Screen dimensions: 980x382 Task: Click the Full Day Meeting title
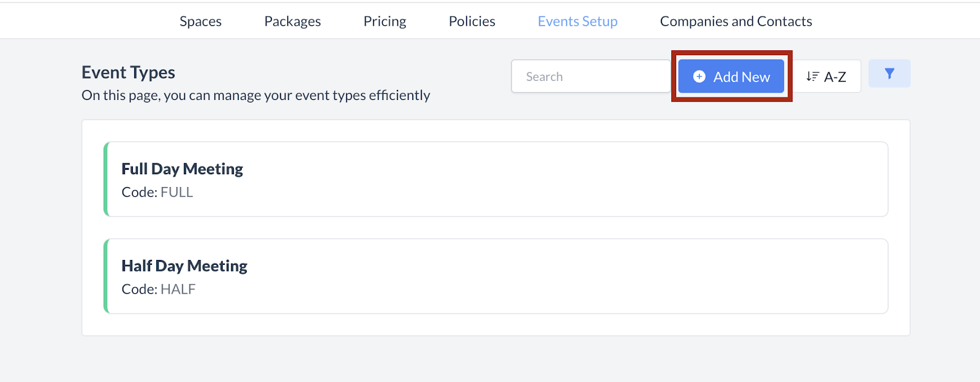[182, 169]
